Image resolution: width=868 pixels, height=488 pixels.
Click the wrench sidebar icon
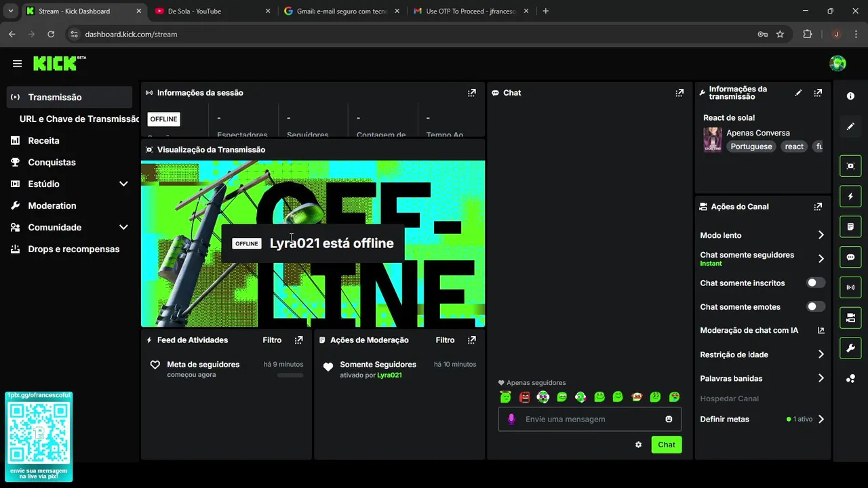click(850, 348)
